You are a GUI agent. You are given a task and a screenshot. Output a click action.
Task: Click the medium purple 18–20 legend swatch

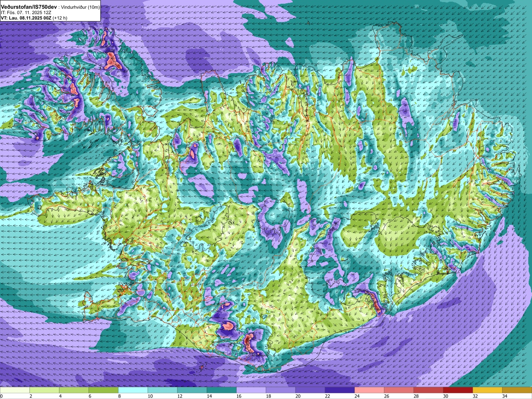pos(281,390)
